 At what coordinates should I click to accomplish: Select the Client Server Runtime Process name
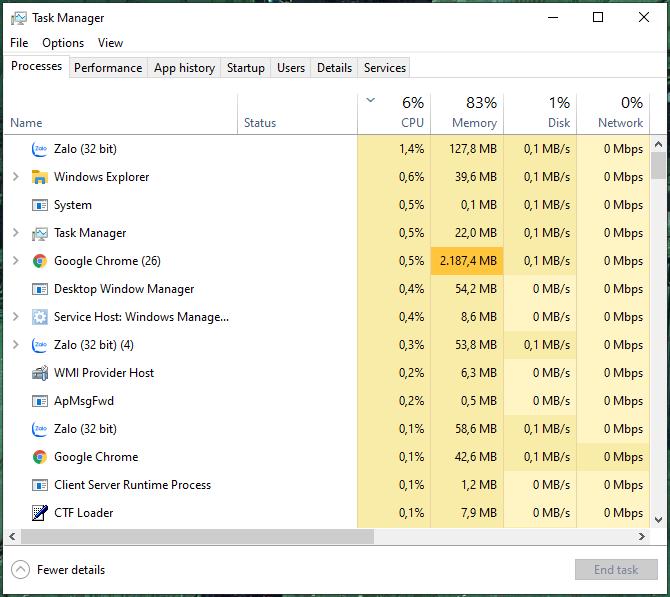click(x=132, y=485)
